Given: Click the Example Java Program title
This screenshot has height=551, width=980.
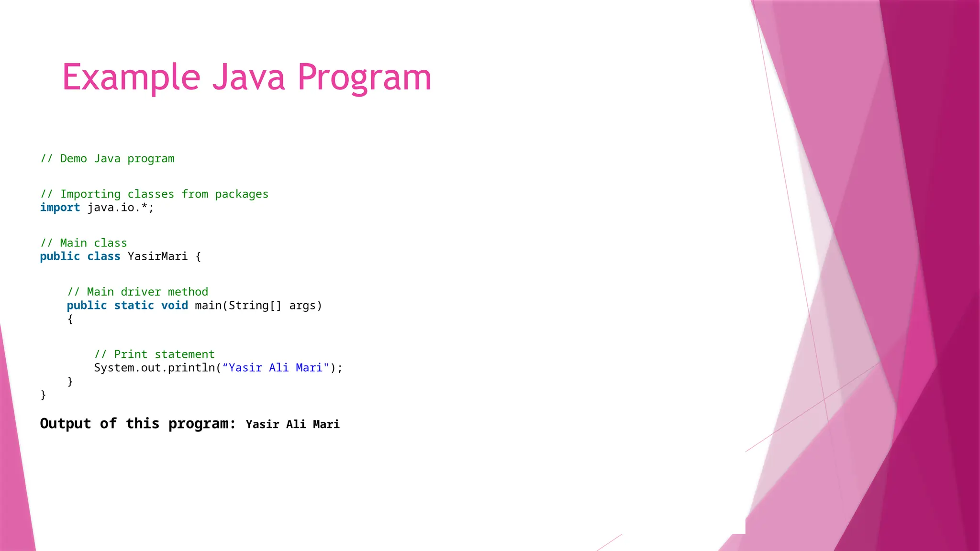Looking at the screenshot, I should (x=246, y=77).
